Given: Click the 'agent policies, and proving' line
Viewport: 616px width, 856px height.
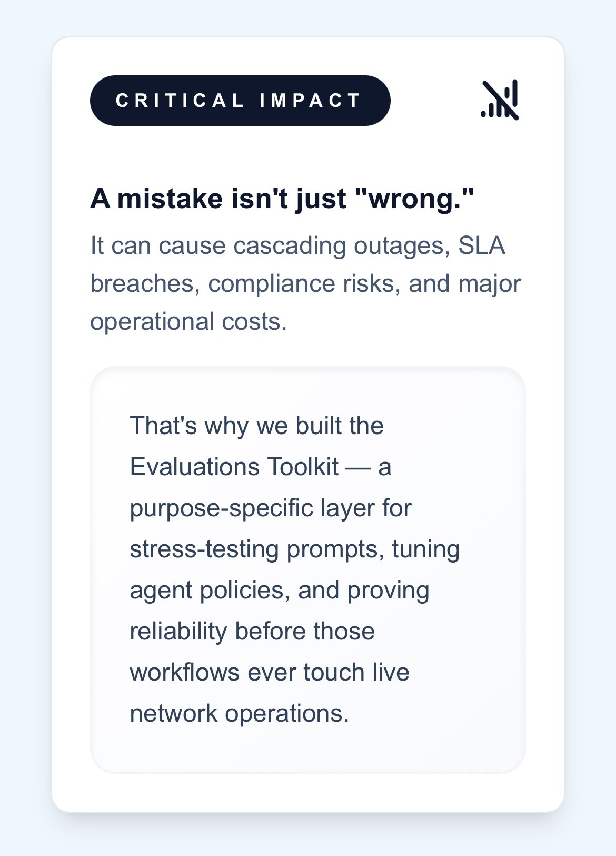Looking at the screenshot, I should coord(279,590).
